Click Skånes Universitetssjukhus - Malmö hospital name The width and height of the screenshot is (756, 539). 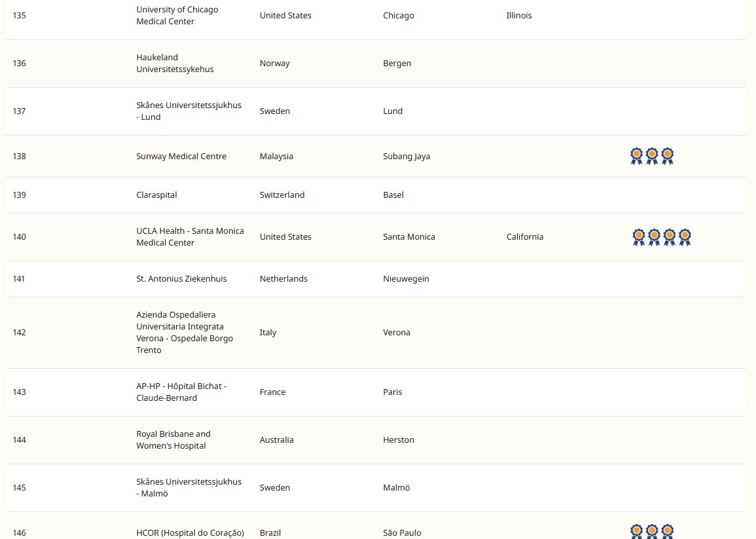189,488
